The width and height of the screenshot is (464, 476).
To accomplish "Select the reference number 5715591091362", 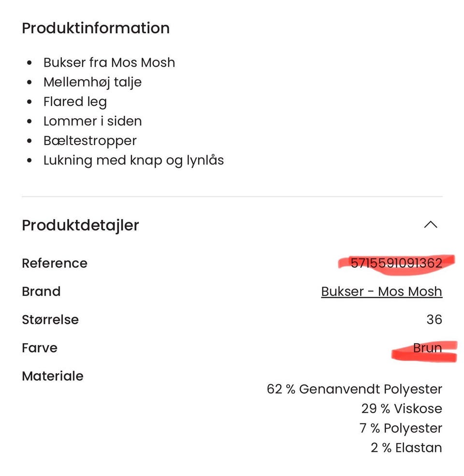I will tap(396, 263).
